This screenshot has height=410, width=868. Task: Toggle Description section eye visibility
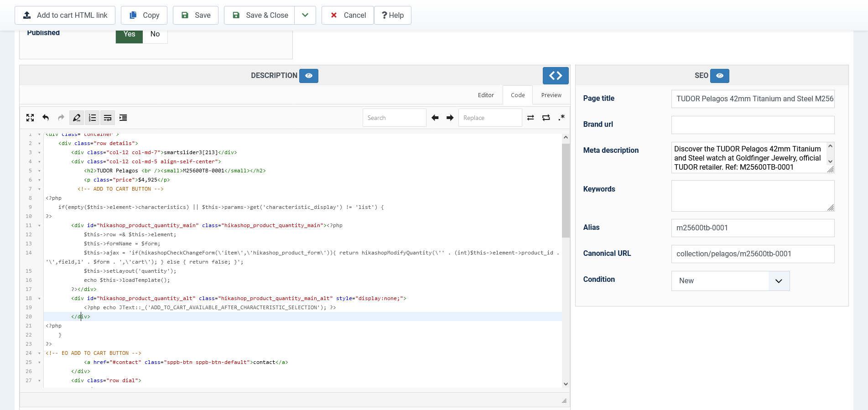[x=309, y=76]
